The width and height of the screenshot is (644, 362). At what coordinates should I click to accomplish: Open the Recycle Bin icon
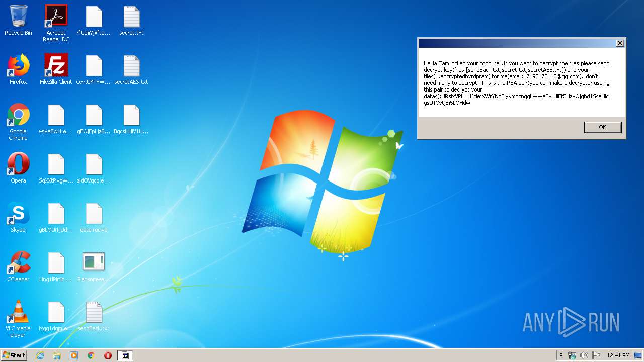pyautogui.click(x=18, y=20)
